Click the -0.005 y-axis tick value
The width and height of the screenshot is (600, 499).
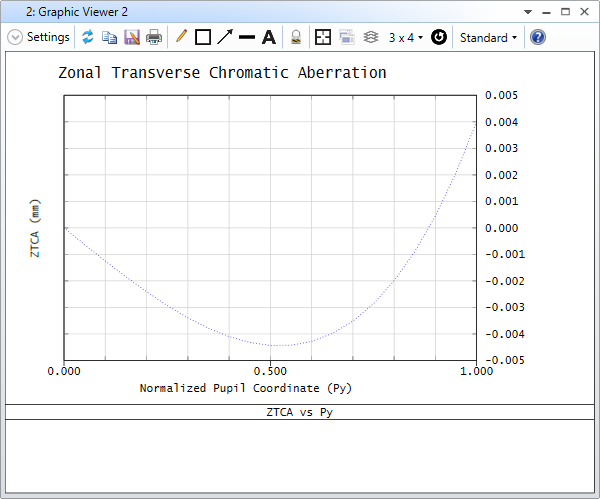coord(505,360)
